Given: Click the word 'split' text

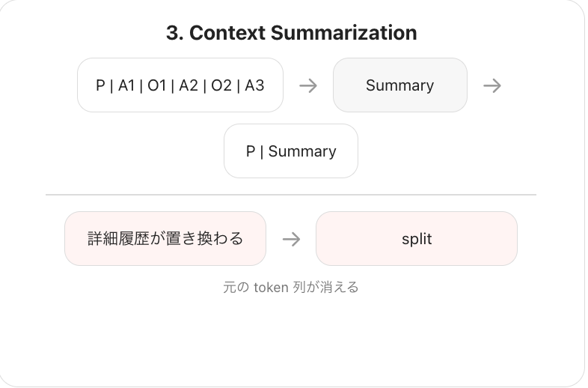Looking at the screenshot, I should coord(417,239).
